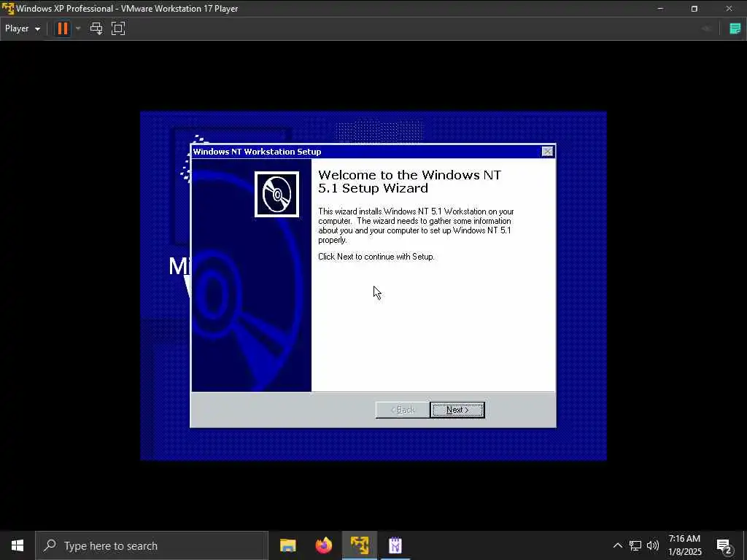The image size is (747, 560).
Task: Click the taskbar search box
Action: click(x=152, y=545)
